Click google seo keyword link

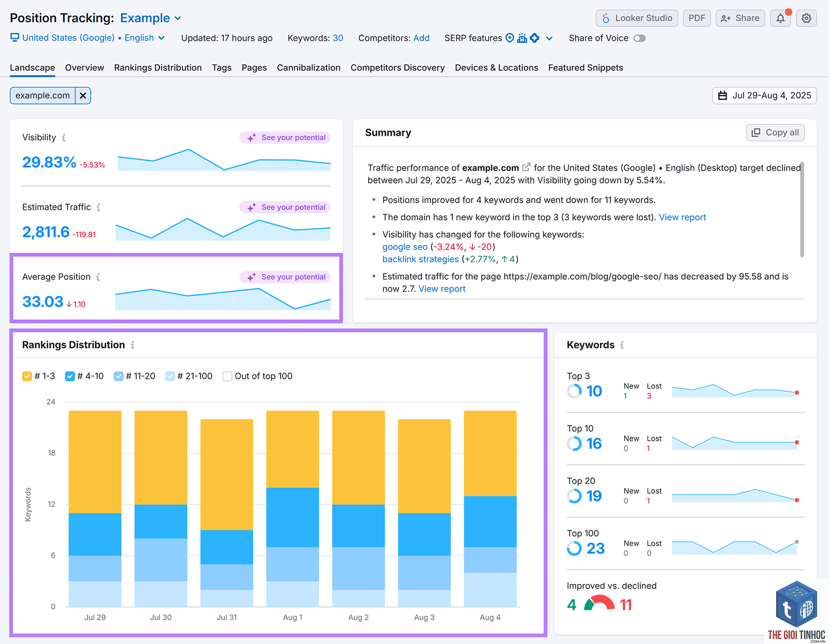tap(405, 247)
